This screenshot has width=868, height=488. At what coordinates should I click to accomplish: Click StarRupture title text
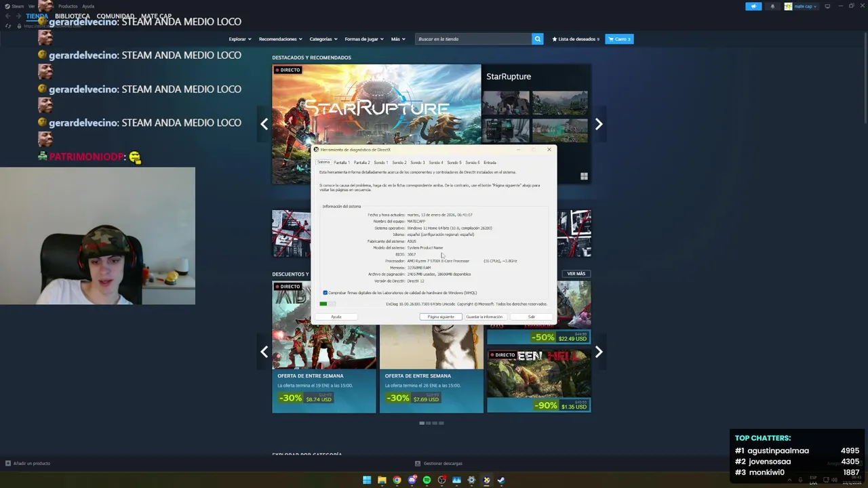click(509, 77)
